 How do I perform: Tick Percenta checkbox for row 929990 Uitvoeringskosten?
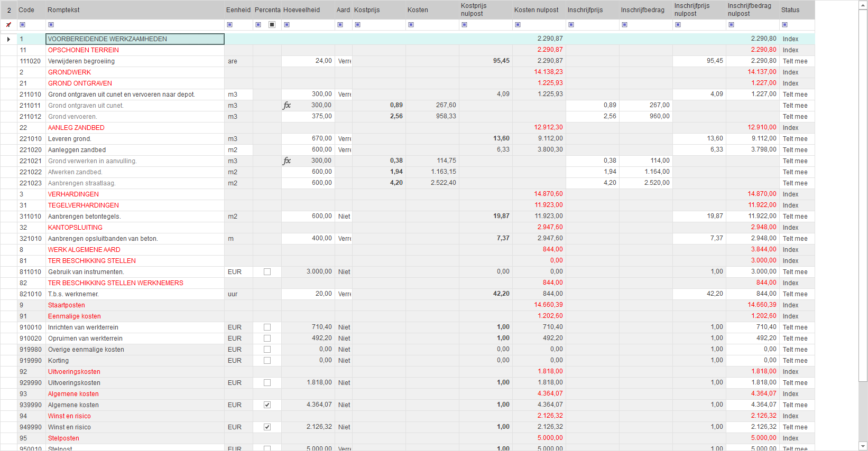267,383
